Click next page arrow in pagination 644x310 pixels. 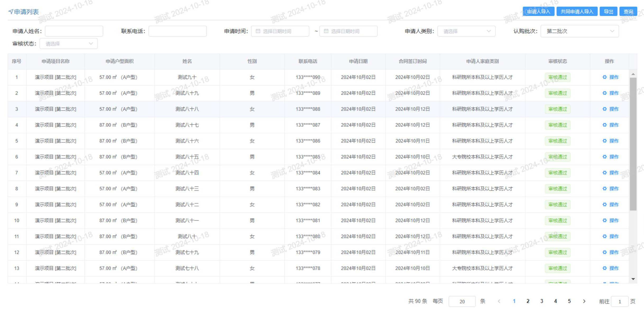584,301
